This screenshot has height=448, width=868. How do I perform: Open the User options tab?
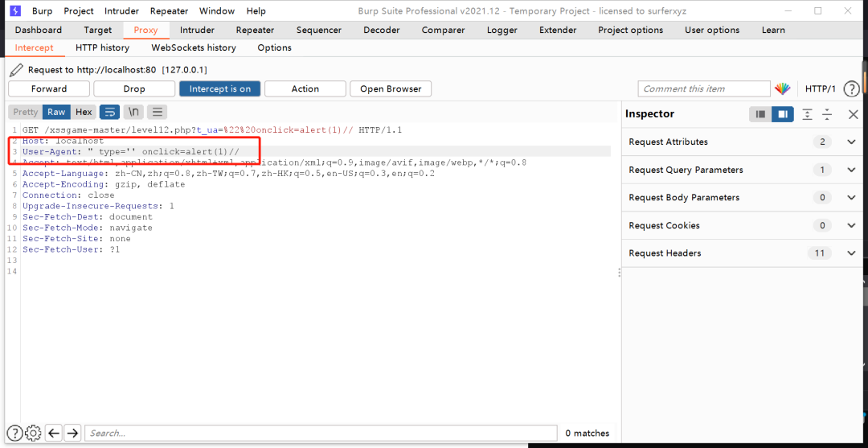point(712,31)
